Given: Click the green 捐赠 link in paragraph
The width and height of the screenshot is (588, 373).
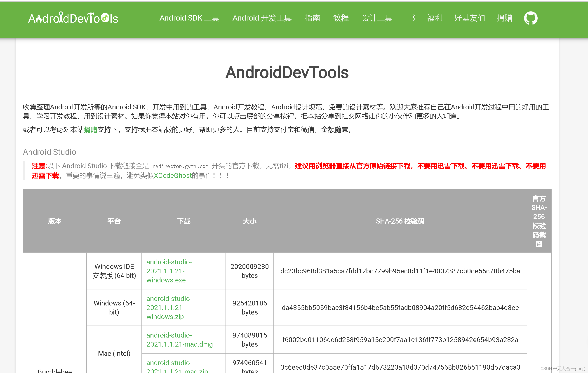Looking at the screenshot, I should click(x=91, y=130).
